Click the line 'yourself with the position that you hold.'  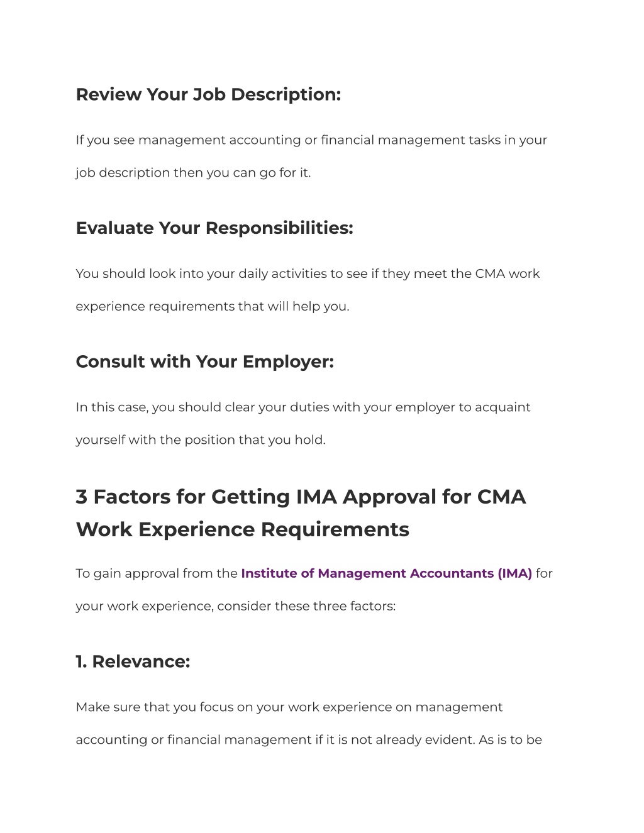[x=201, y=440]
